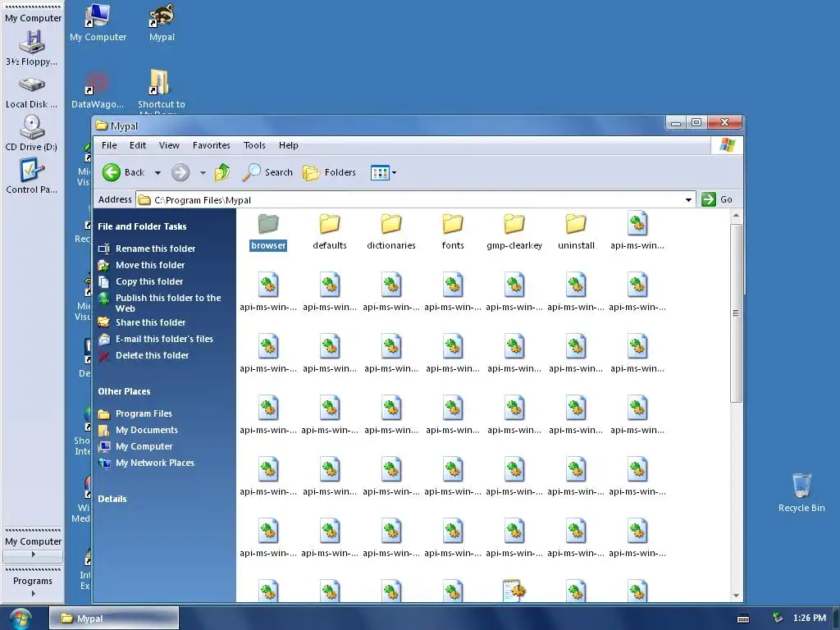Image resolution: width=840 pixels, height=630 pixels.
Task: Click the Forward arrow icon
Action: pos(180,172)
